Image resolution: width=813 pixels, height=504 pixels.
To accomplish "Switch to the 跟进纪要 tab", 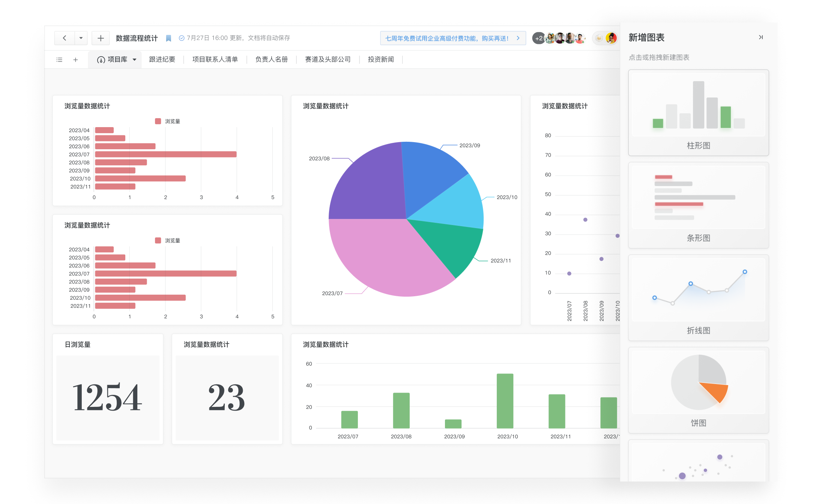I will point(162,59).
